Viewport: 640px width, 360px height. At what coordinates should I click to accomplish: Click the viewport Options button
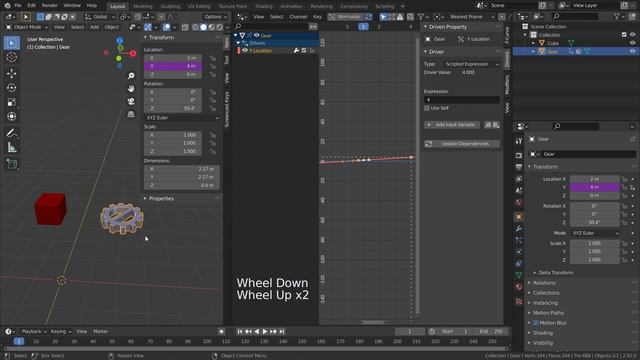(x=215, y=17)
